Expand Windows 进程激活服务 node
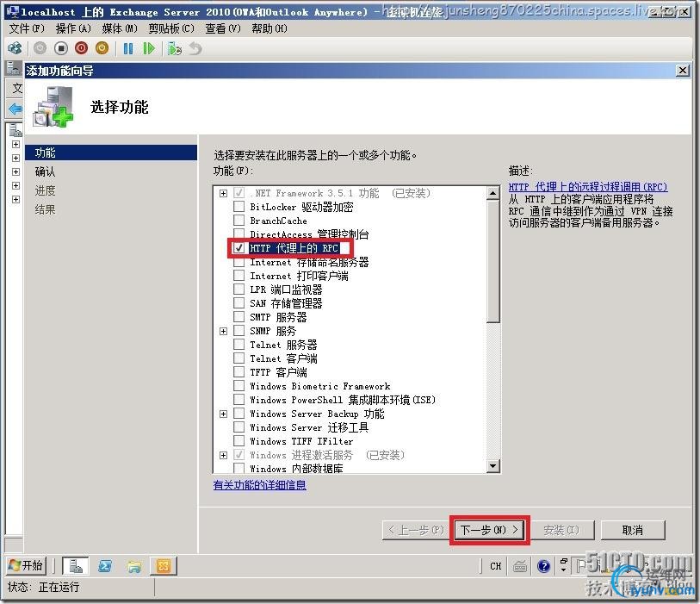 coord(224,455)
